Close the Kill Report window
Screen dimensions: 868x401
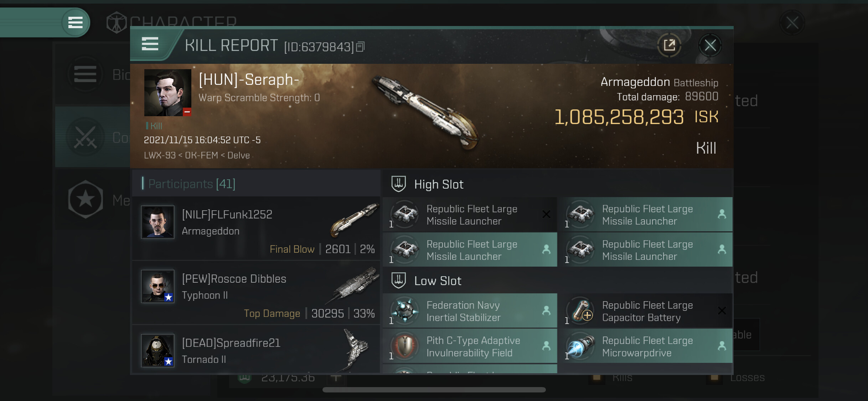pos(710,45)
